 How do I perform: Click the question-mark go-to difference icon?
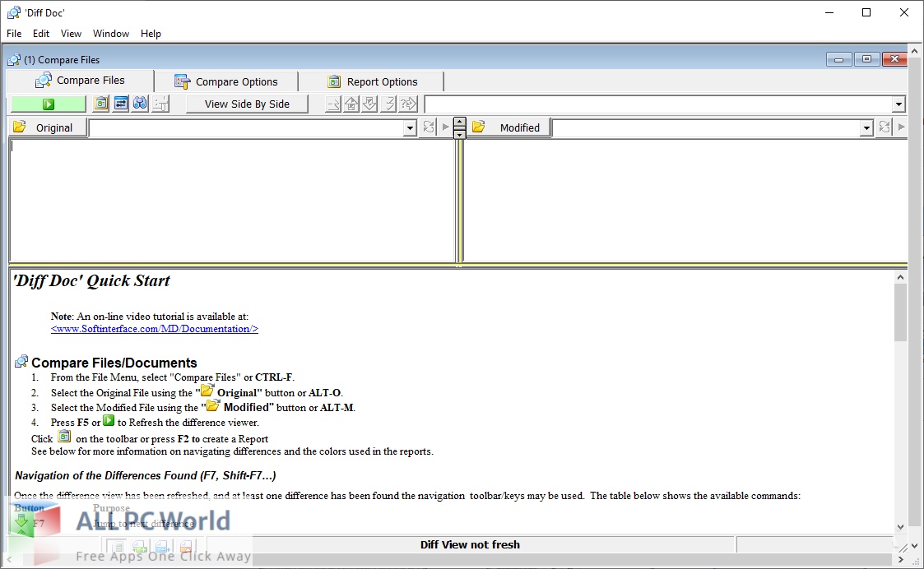coord(408,104)
